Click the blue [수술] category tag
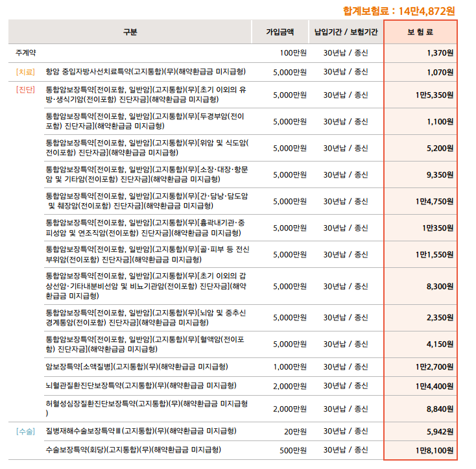This screenshot has width=476, height=469. coord(25,430)
